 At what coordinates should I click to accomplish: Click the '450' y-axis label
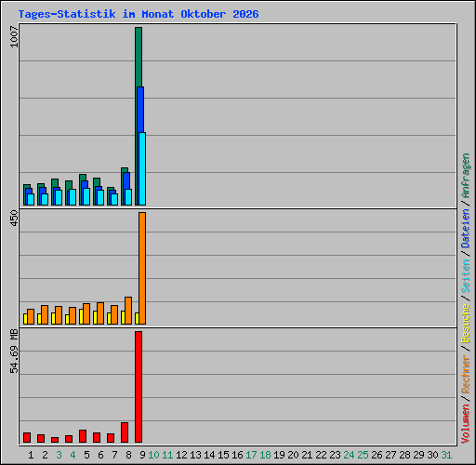click(x=14, y=218)
